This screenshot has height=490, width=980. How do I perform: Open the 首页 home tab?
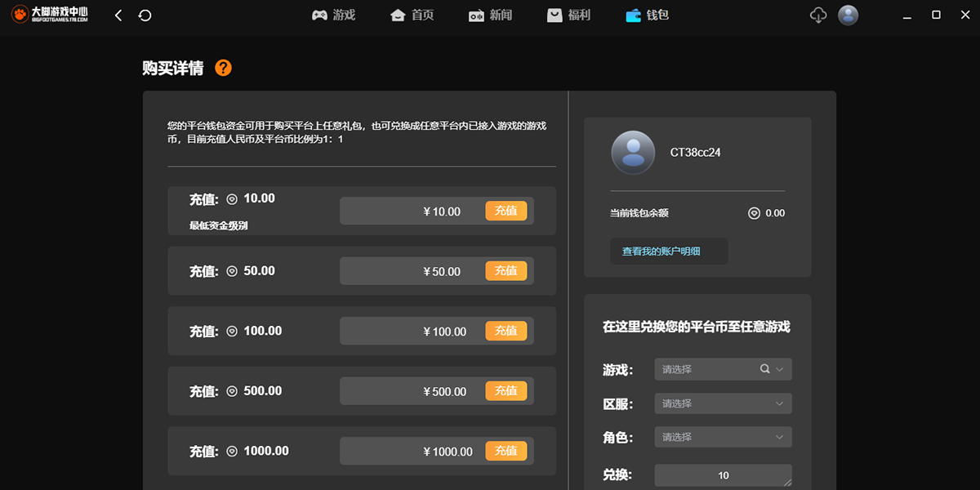tap(412, 16)
